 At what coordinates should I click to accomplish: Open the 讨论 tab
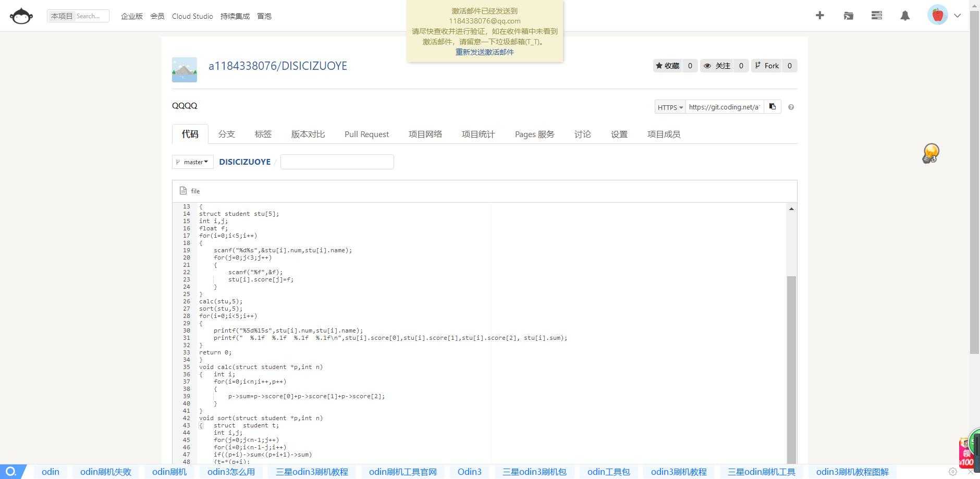tap(583, 134)
